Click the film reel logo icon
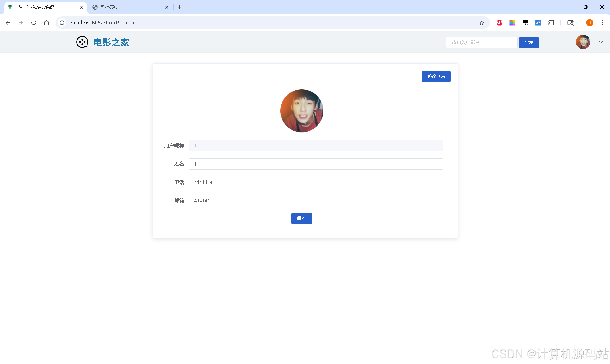The height and width of the screenshot is (364, 610). [x=82, y=42]
